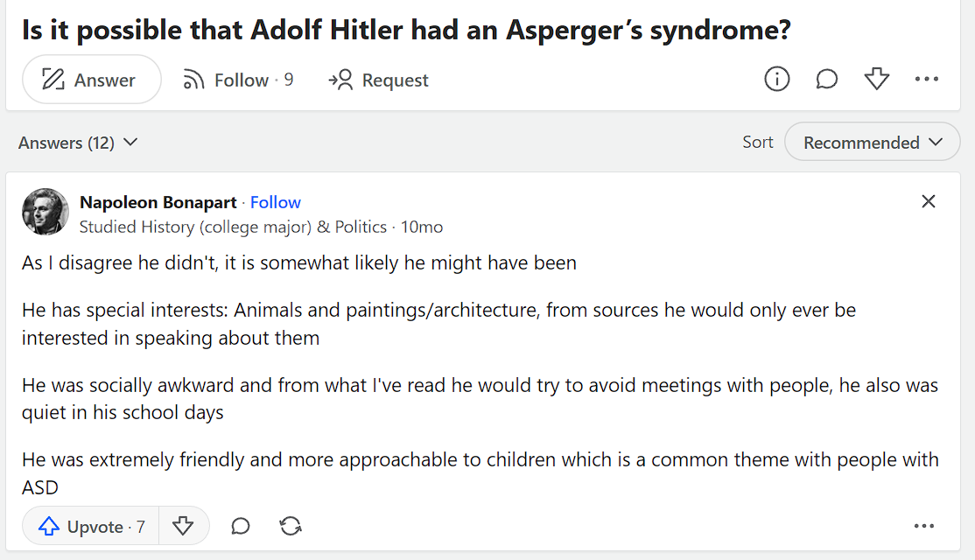
Task: Open the Recommended sort dropdown
Action: click(873, 143)
